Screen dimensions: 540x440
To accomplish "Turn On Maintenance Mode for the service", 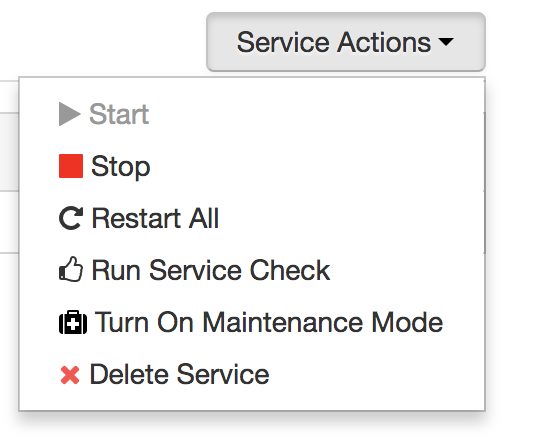I will tap(252, 322).
